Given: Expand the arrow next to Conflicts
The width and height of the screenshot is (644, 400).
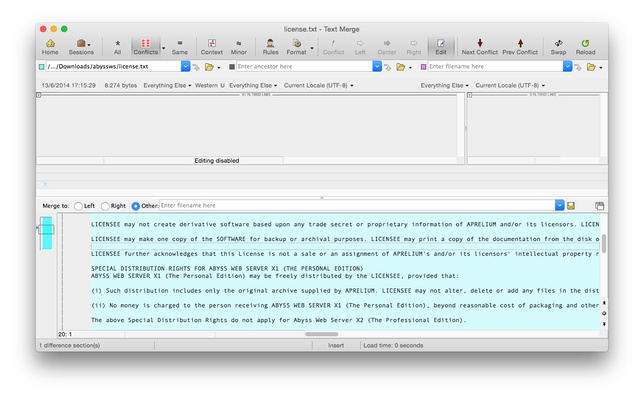Looking at the screenshot, I should point(163,48).
